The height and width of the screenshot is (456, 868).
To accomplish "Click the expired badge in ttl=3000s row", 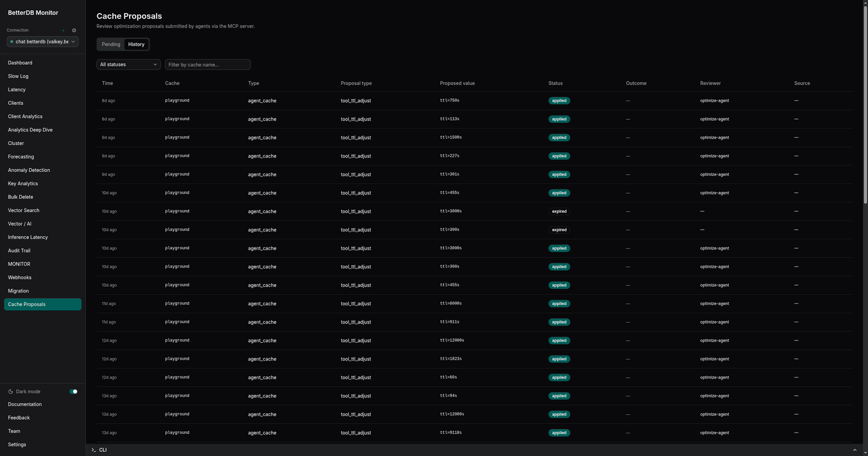I will (x=559, y=211).
